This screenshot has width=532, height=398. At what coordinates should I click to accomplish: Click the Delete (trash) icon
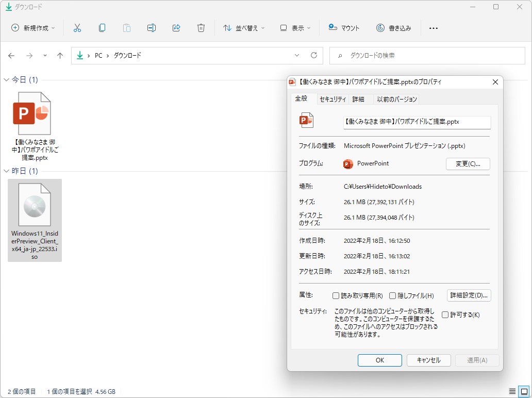[x=201, y=28]
